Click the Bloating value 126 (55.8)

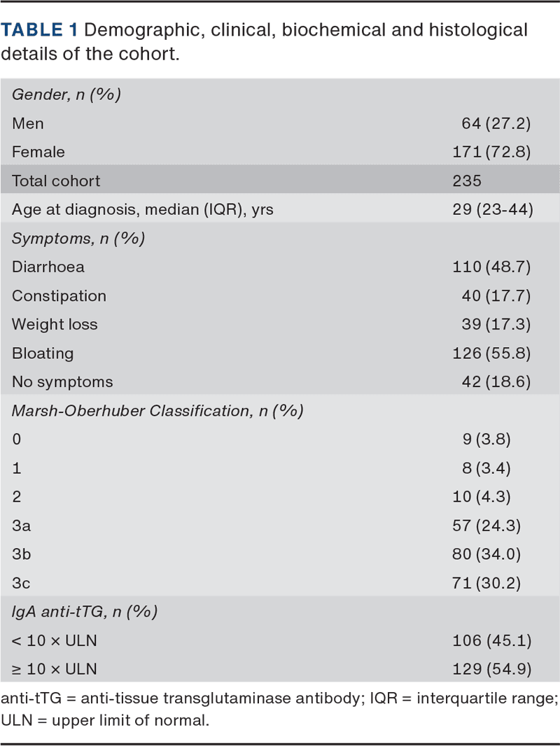[492, 353]
